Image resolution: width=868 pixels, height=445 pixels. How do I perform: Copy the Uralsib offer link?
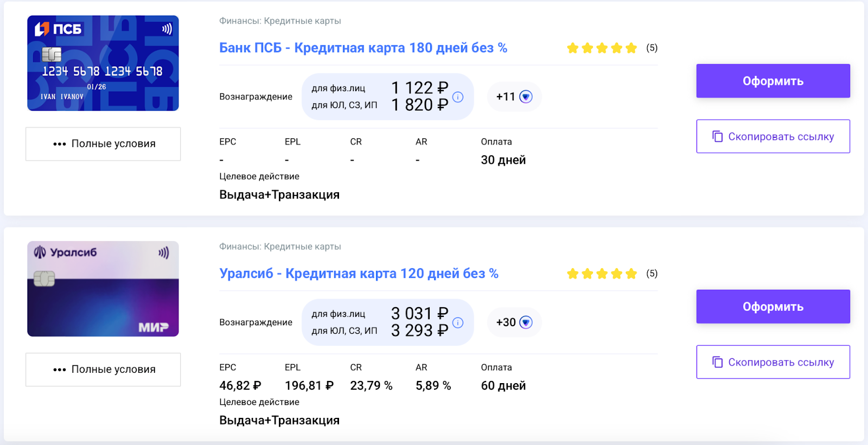tap(773, 362)
